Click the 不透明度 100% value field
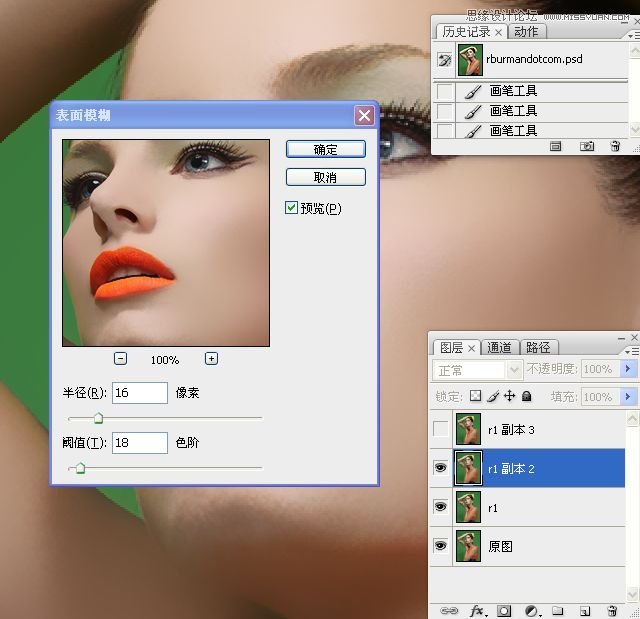The image size is (640, 619). pos(600,369)
